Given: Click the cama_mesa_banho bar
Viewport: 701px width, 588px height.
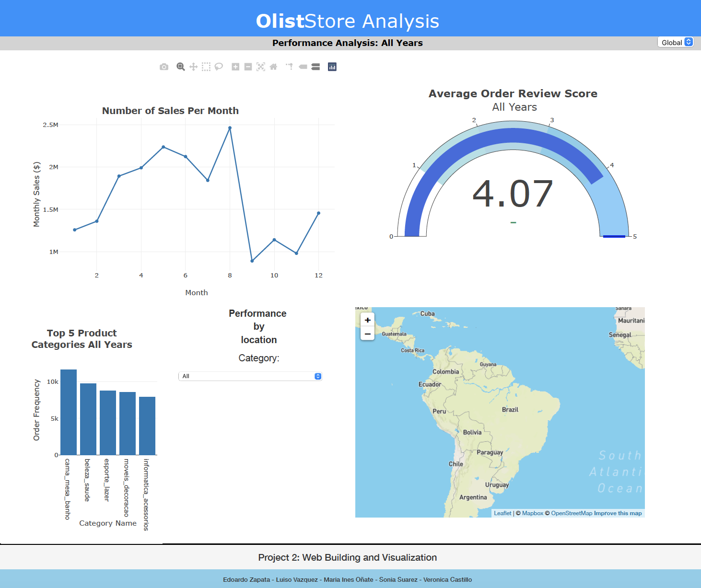Looking at the screenshot, I should point(69,412).
